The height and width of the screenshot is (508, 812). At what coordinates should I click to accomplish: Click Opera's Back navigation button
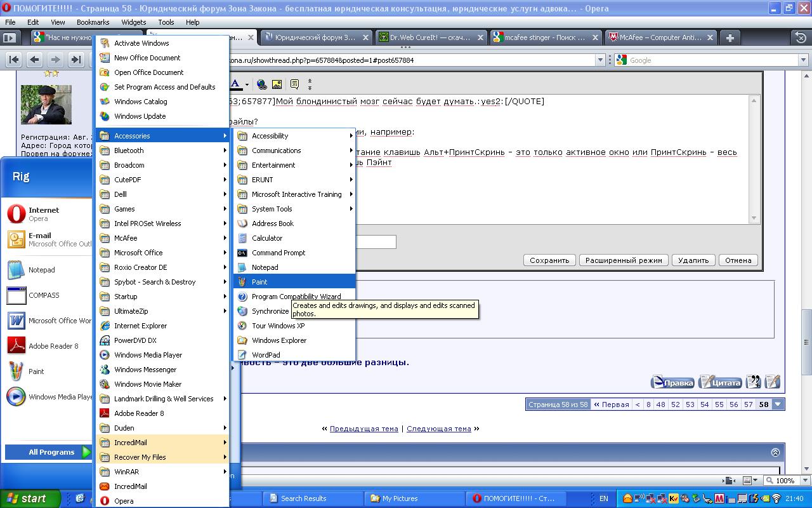(35, 60)
